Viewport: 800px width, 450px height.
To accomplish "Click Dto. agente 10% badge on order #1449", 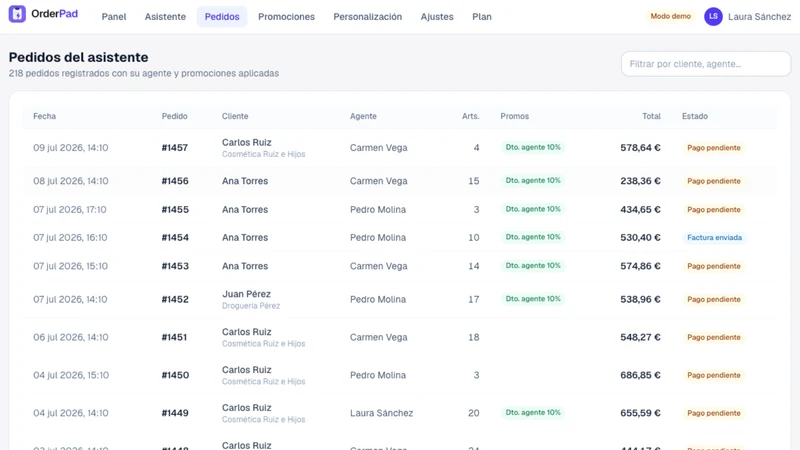I will [533, 412].
